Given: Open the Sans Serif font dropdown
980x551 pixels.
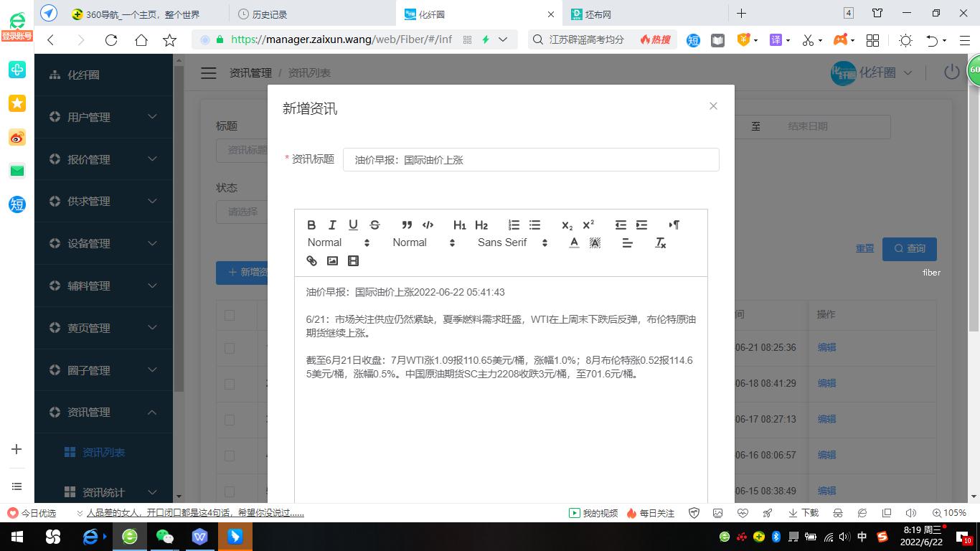Looking at the screenshot, I should point(512,242).
